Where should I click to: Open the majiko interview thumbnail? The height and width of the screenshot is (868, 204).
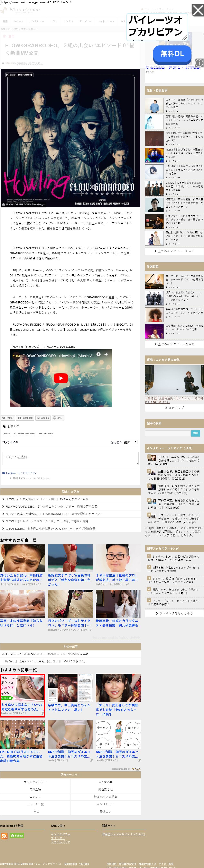coord(154,155)
